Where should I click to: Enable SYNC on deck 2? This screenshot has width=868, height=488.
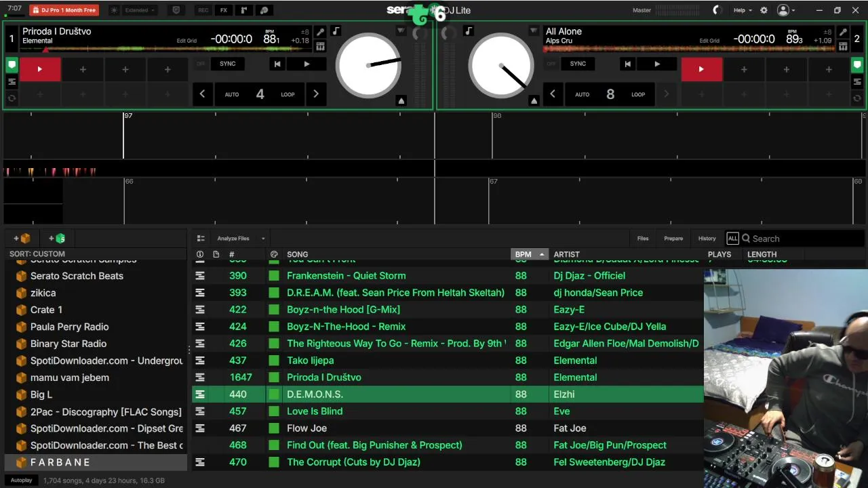pyautogui.click(x=578, y=64)
